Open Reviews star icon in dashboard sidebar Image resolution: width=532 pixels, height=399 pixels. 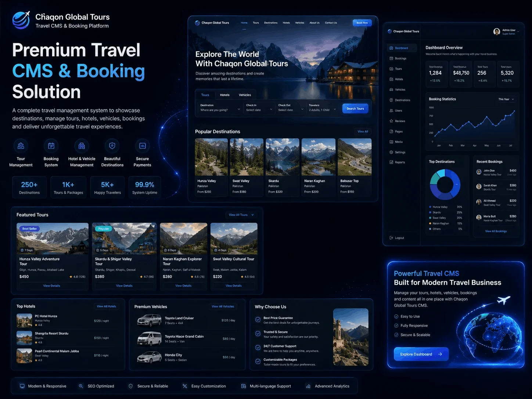(x=391, y=121)
